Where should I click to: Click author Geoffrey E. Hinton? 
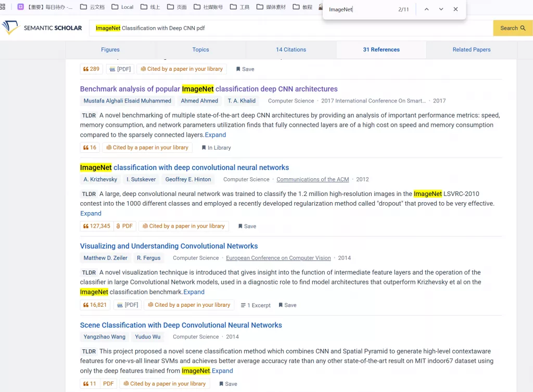point(188,179)
